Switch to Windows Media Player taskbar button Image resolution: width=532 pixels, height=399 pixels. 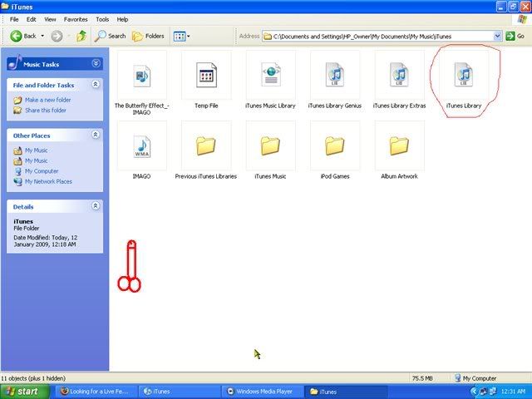(261, 392)
